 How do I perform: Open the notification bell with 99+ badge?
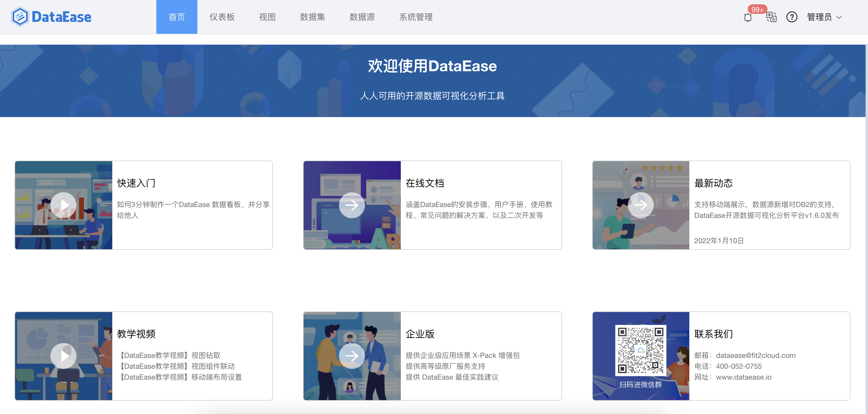747,17
